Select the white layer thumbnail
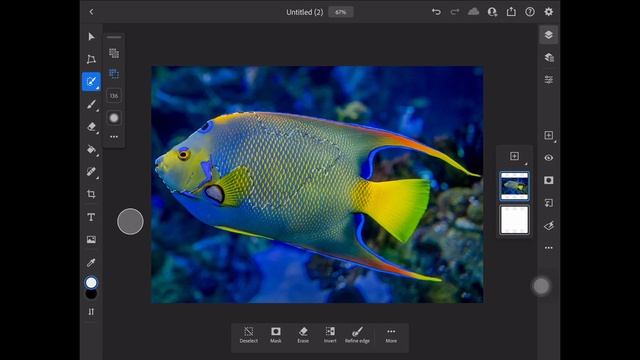This screenshot has height=360, width=640. tap(514, 220)
